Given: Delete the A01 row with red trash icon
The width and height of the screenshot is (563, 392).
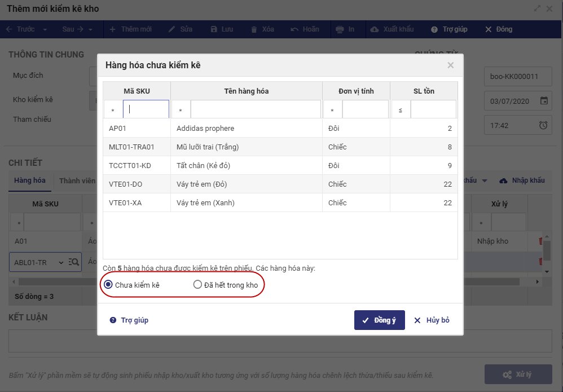Looking at the screenshot, I should (x=540, y=241).
